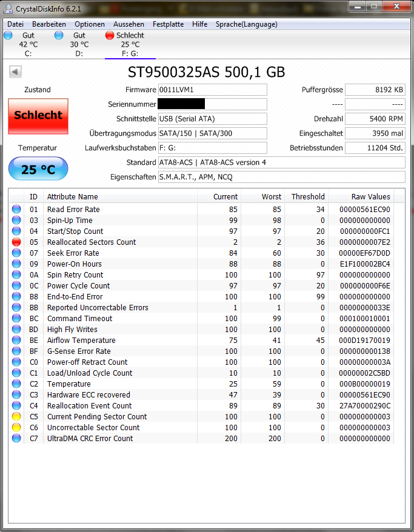The height and width of the screenshot is (532, 414).
Task: Click the Schnittstelle field USB (Serial ATA)
Action: (x=213, y=119)
